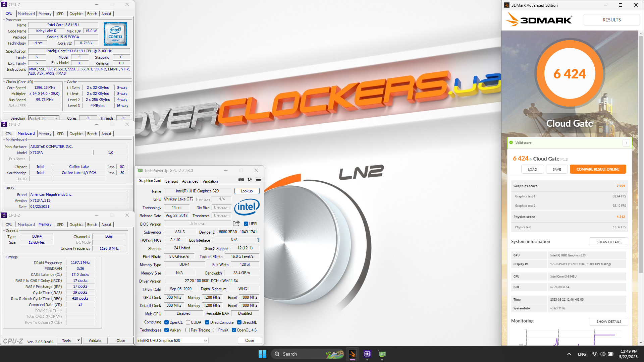Open the Windows Start menu
Screen dimensions: 644x362
pos(262,354)
